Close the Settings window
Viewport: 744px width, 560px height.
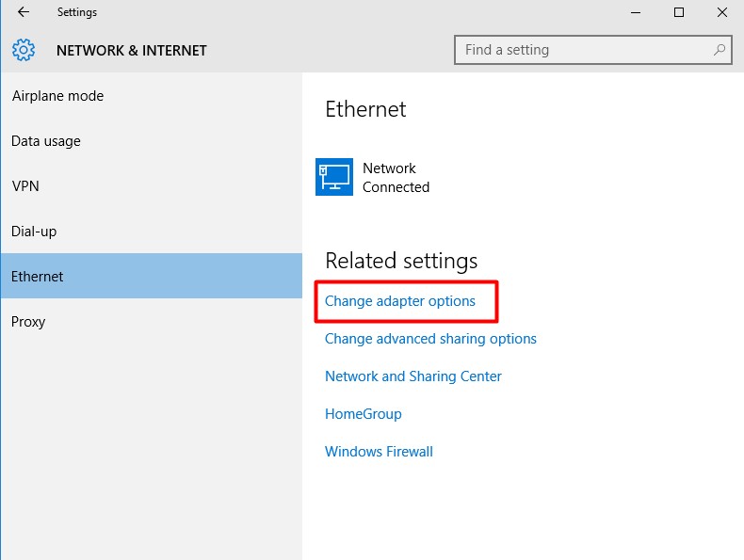722,12
